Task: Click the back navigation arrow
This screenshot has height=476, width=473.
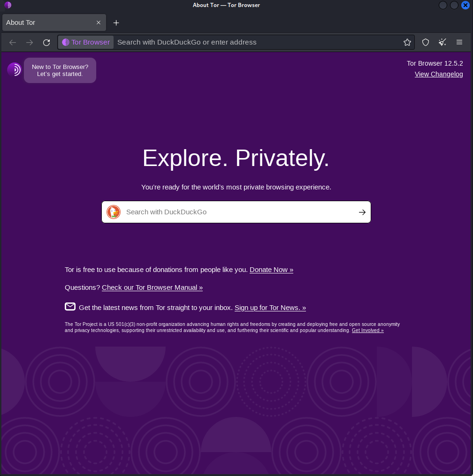Action: pos(12,42)
